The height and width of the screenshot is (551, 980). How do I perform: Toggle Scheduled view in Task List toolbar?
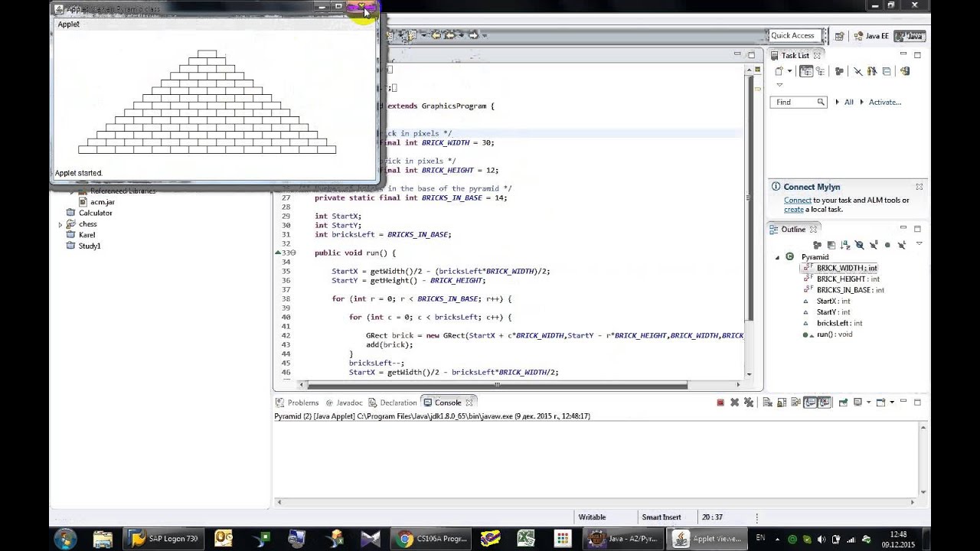pyautogui.click(x=821, y=71)
